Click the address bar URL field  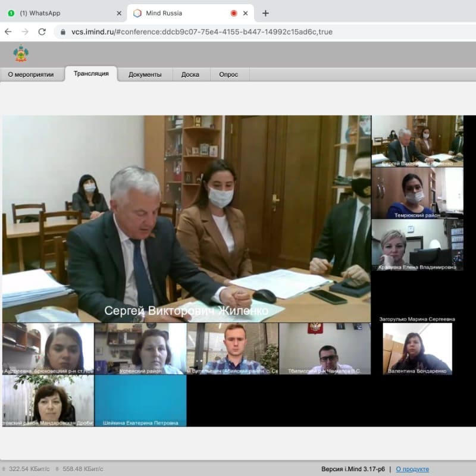tap(238, 32)
